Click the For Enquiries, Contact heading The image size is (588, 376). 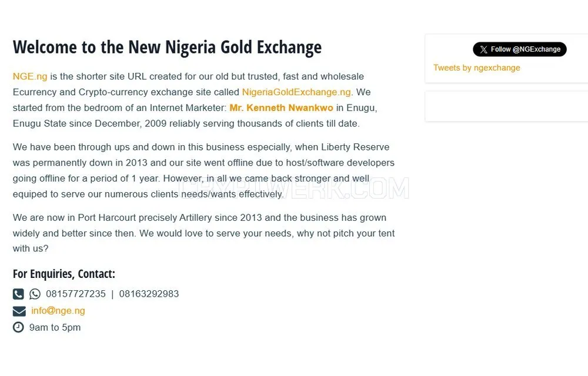click(x=64, y=274)
